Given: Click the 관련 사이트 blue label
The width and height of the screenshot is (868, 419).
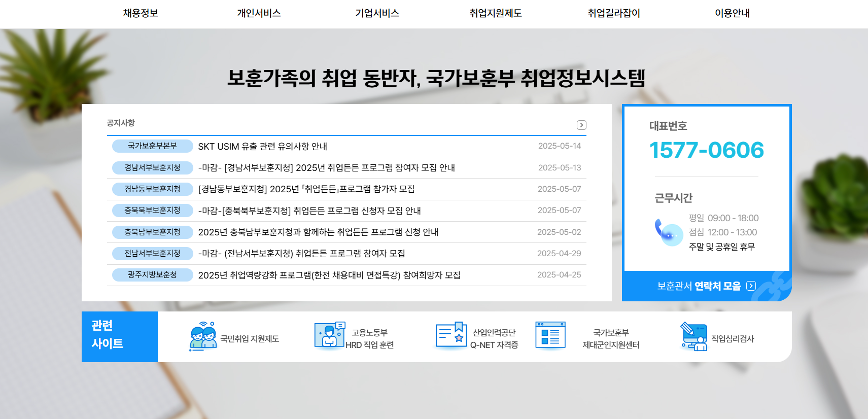Looking at the screenshot, I should pos(120,337).
